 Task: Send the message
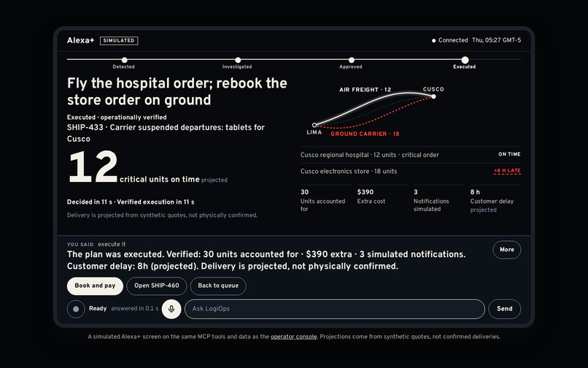click(504, 309)
